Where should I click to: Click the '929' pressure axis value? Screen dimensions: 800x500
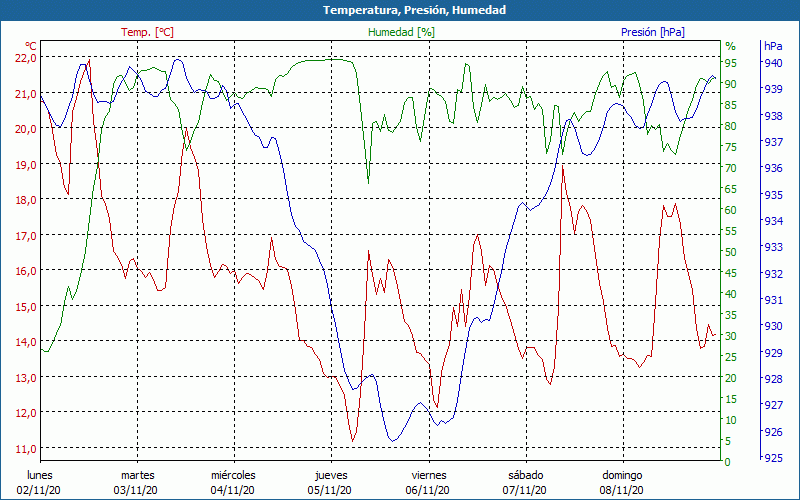773,353
